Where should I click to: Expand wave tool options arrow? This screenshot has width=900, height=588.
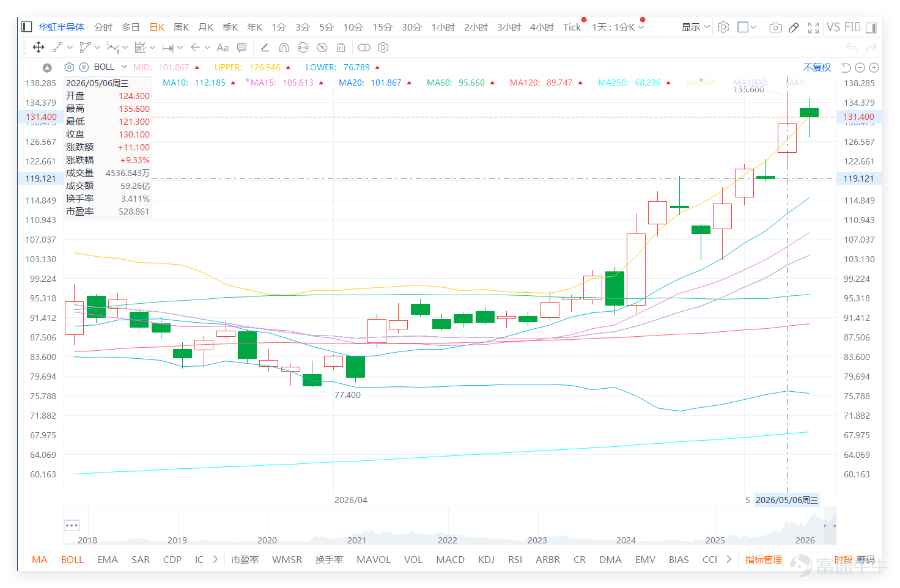pyautogui.click(x=125, y=47)
